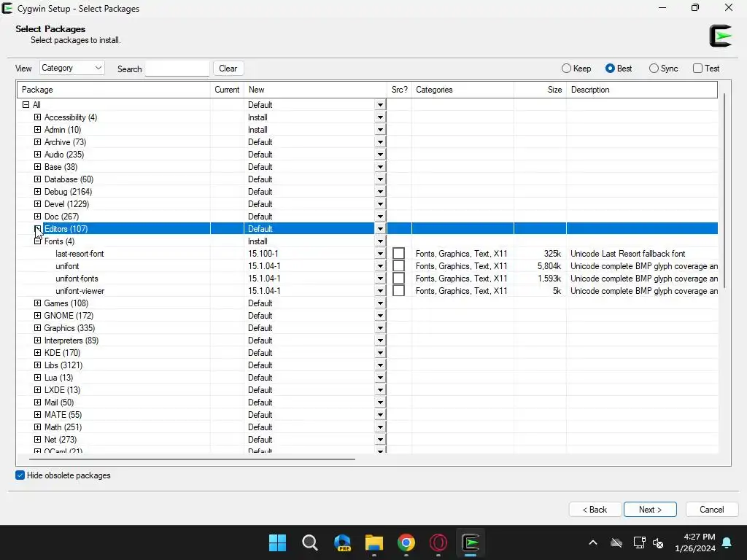The height and width of the screenshot is (560, 747).
Task: Open action dropdown for Fonts (4) row
Action: 380,241
